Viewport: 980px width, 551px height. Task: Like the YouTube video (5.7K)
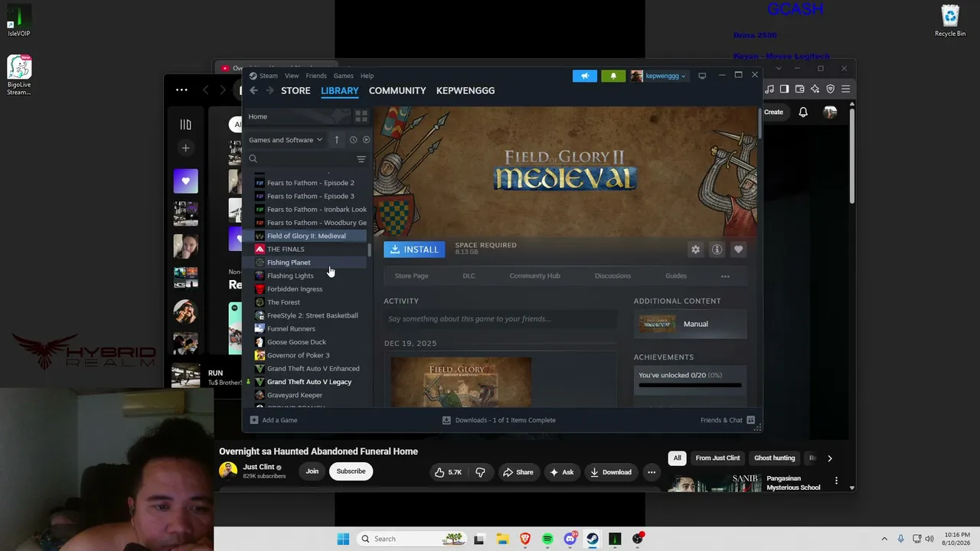click(449, 472)
